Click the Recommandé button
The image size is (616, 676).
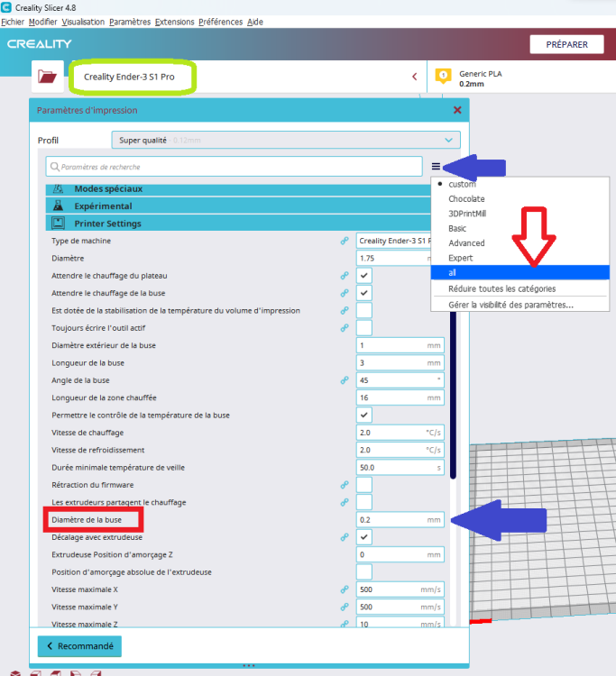point(79,646)
